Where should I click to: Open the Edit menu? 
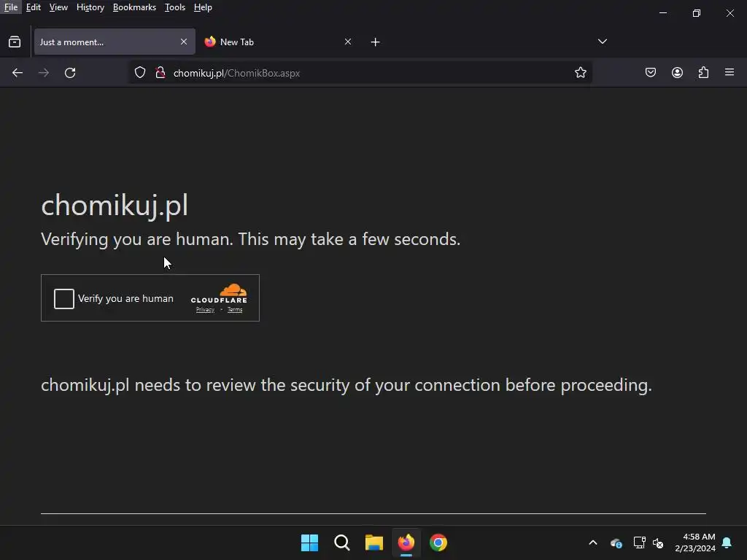tap(34, 7)
